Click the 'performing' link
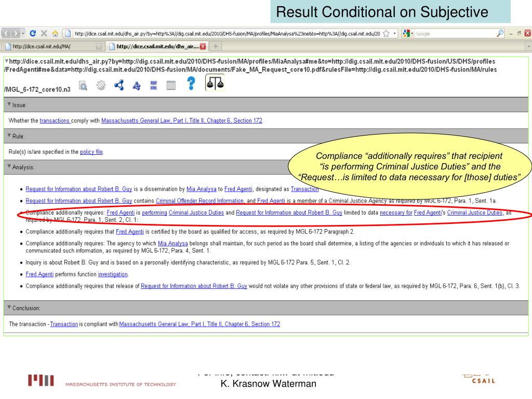Screen dimensions: 532x399 point(154,212)
